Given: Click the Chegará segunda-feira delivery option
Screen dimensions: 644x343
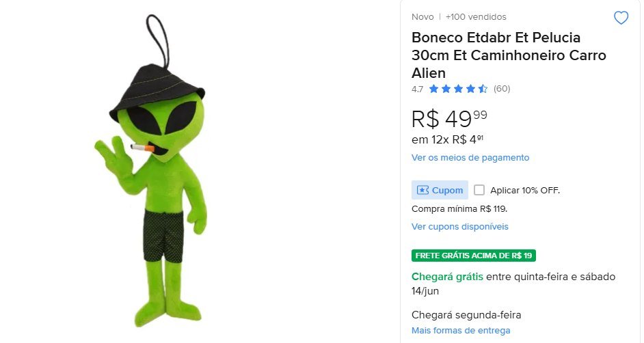Looking at the screenshot, I should point(466,315).
